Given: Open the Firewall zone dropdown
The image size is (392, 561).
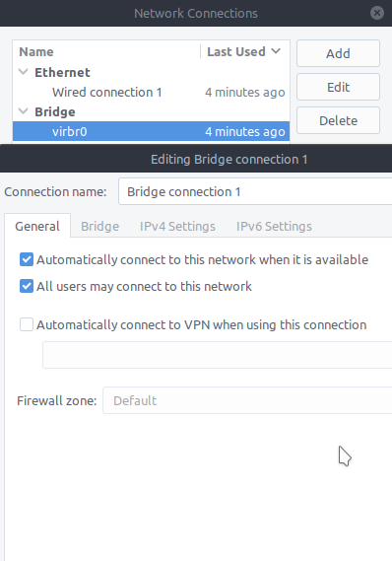Looking at the screenshot, I should [247, 400].
